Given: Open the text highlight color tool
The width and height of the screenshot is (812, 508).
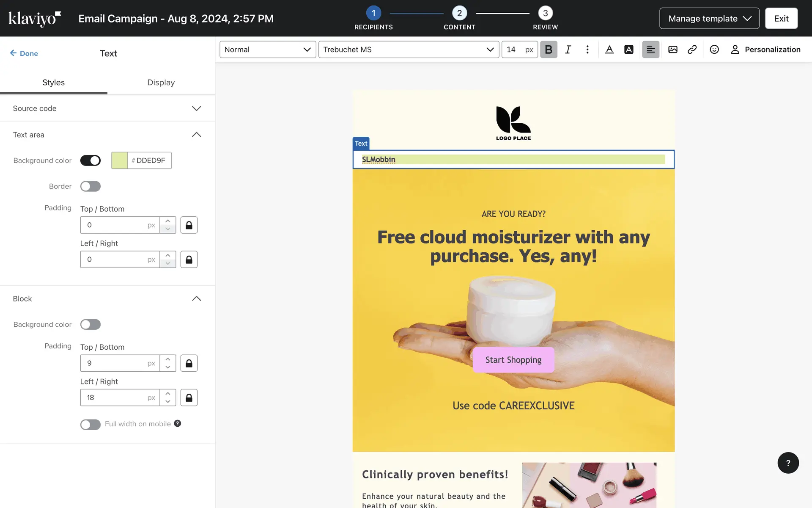Looking at the screenshot, I should click(x=628, y=50).
